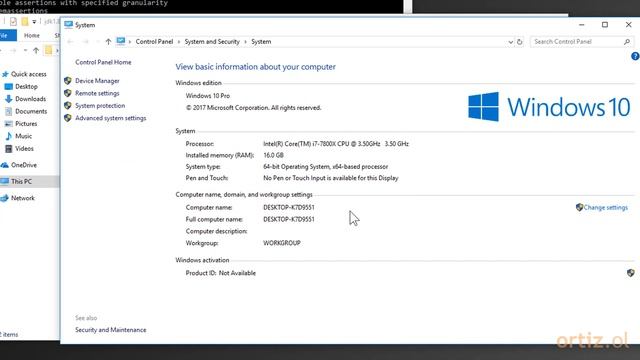Image resolution: width=640 pixels, height=360 pixels.
Task: Select System and Security in breadcrumb
Action: (x=212, y=42)
